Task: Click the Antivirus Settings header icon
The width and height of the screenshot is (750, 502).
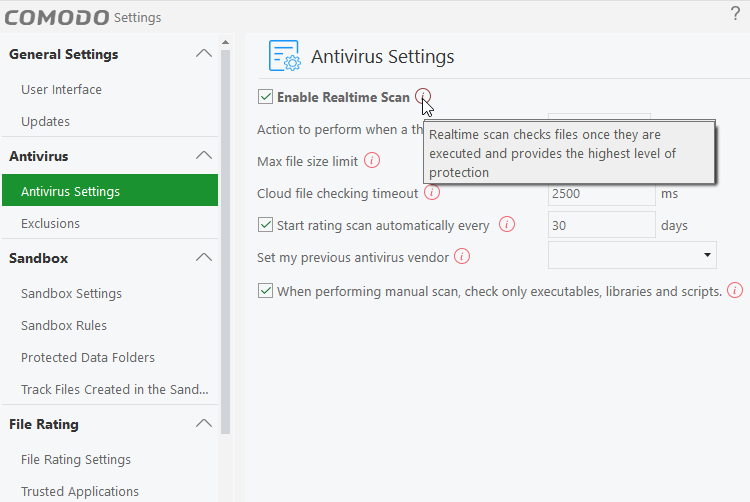Action: click(x=285, y=56)
